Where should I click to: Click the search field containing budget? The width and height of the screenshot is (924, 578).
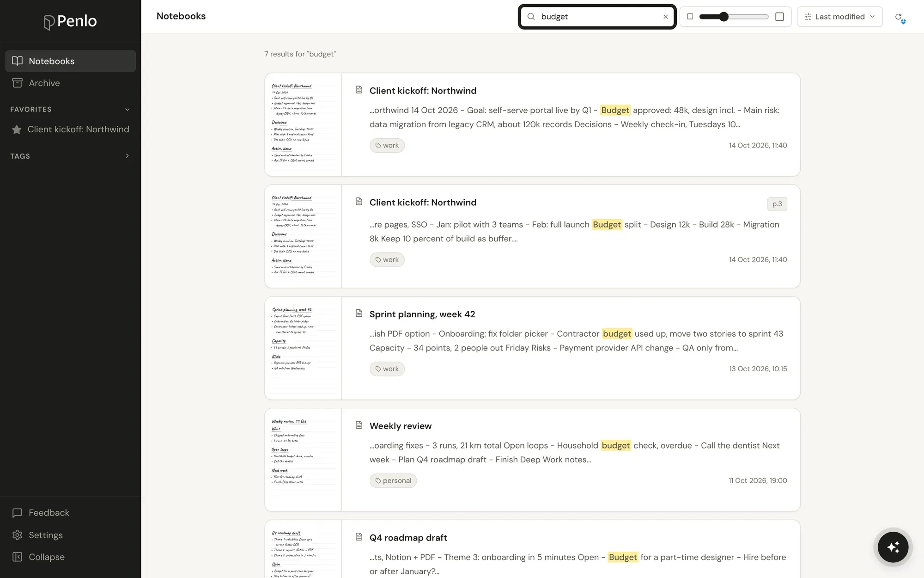[x=597, y=17]
